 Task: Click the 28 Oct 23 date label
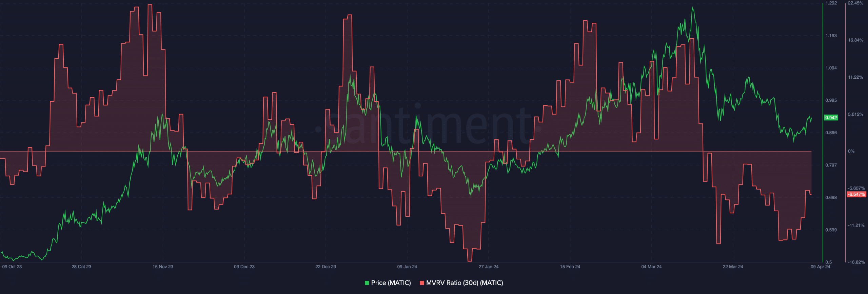[x=81, y=267]
